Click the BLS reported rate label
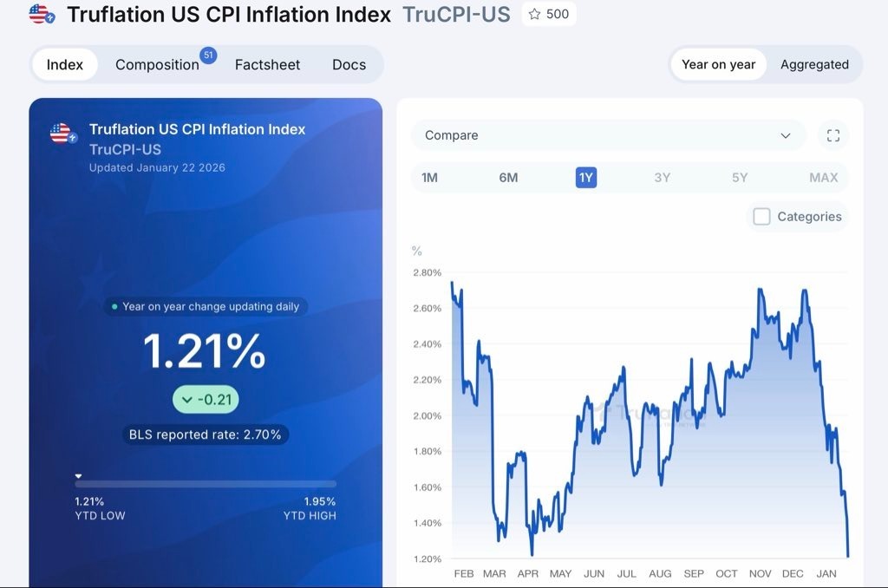888x588 pixels. click(x=205, y=434)
